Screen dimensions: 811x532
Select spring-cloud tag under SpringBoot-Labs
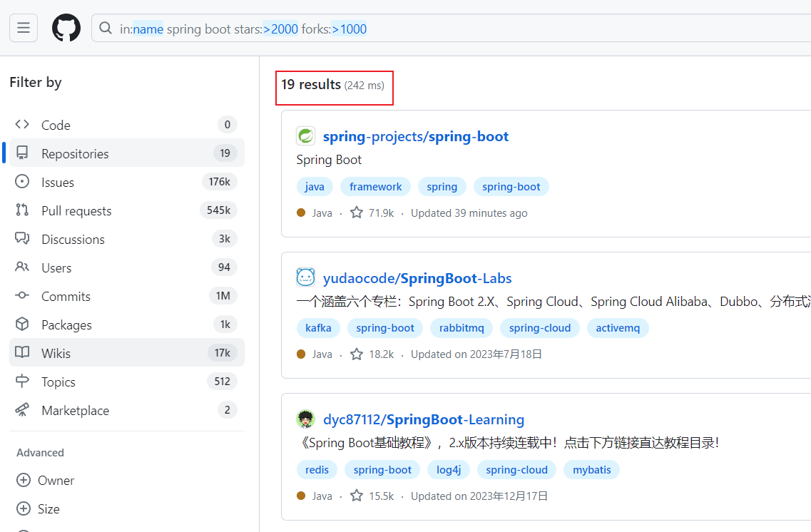540,328
